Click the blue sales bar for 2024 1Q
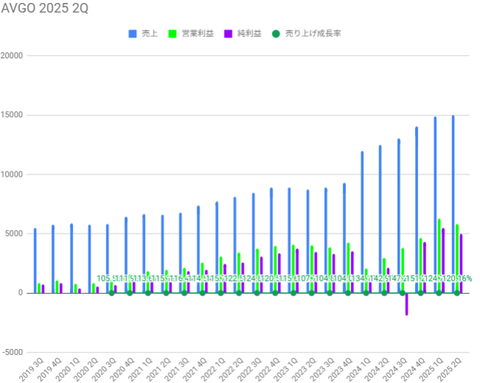 (362, 222)
